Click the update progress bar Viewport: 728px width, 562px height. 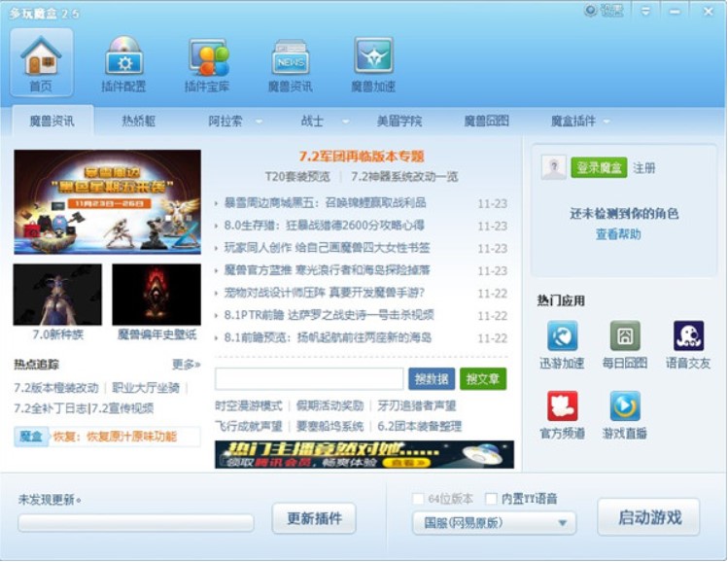click(135, 523)
